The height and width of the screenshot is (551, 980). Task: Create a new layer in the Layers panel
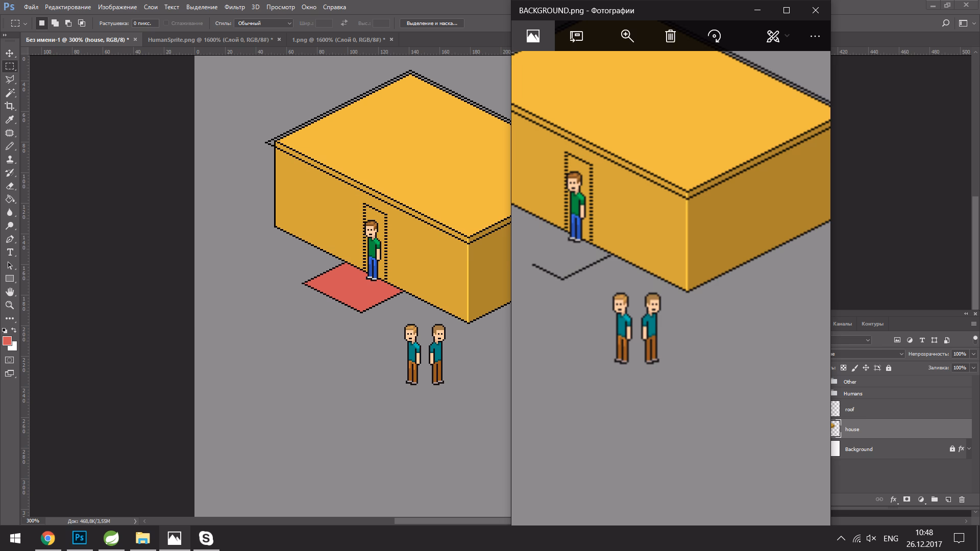[x=948, y=499]
